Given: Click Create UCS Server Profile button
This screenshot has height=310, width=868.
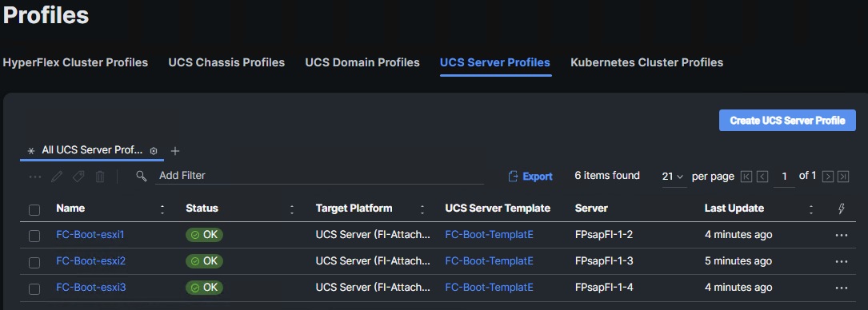Looking at the screenshot, I should [x=787, y=121].
